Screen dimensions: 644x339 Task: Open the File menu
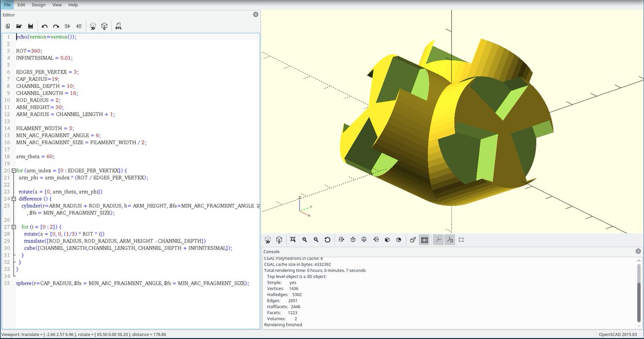8,5
